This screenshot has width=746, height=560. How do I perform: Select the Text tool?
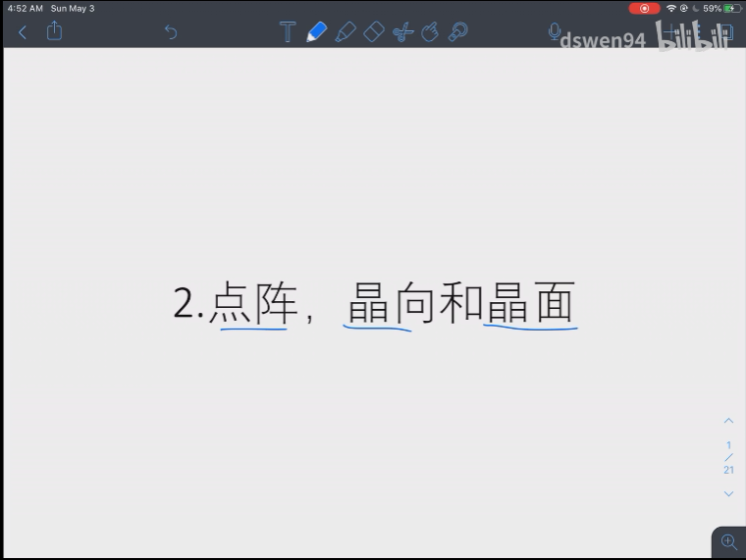pyautogui.click(x=288, y=31)
